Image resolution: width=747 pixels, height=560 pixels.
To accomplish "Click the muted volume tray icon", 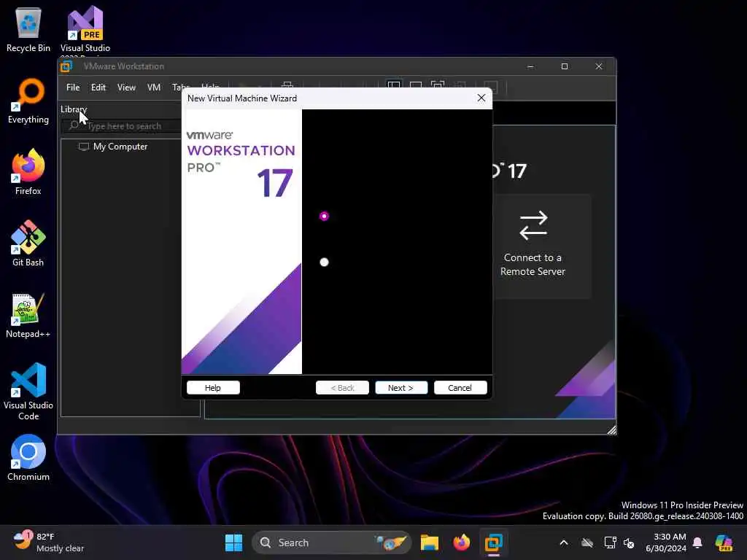I will (630, 542).
